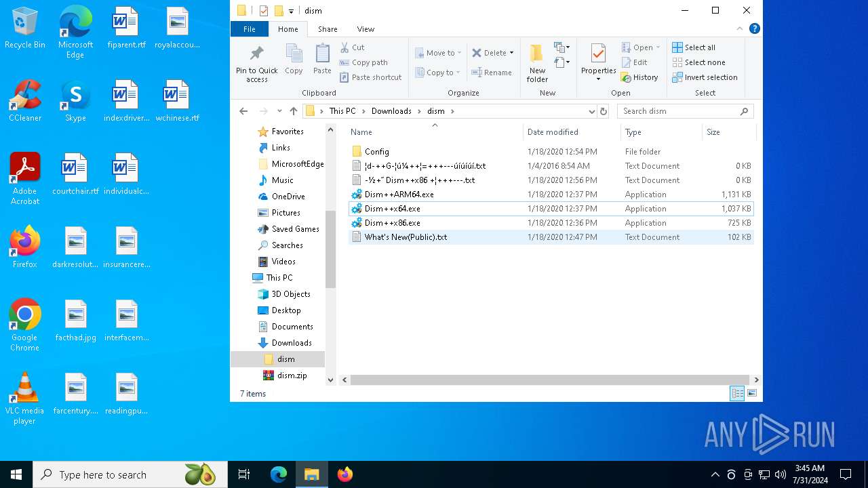Select Dism++ARM64.exe file
This screenshot has height=488, width=868.
tap(551, 195)
